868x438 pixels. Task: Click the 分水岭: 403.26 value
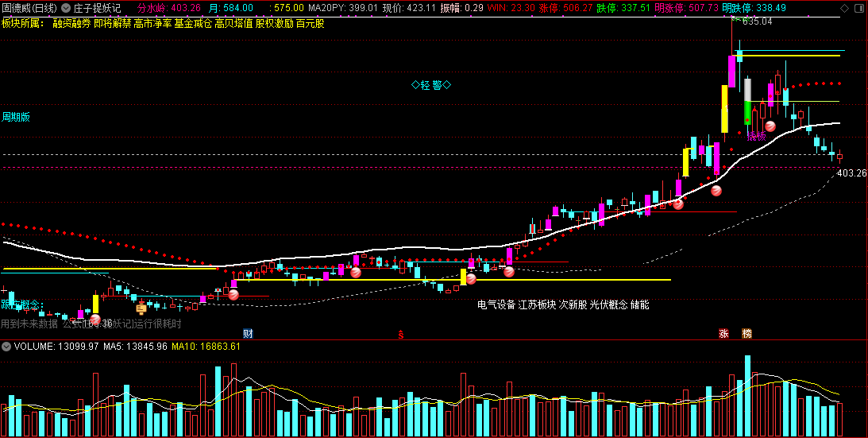[169, 8]
